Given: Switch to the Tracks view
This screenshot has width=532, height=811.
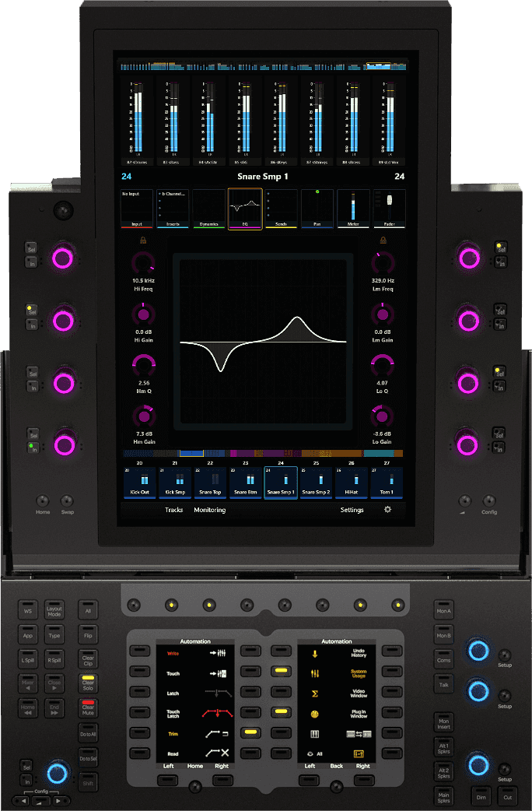Looking at the screenshot, I should click(x=173, y=510).
